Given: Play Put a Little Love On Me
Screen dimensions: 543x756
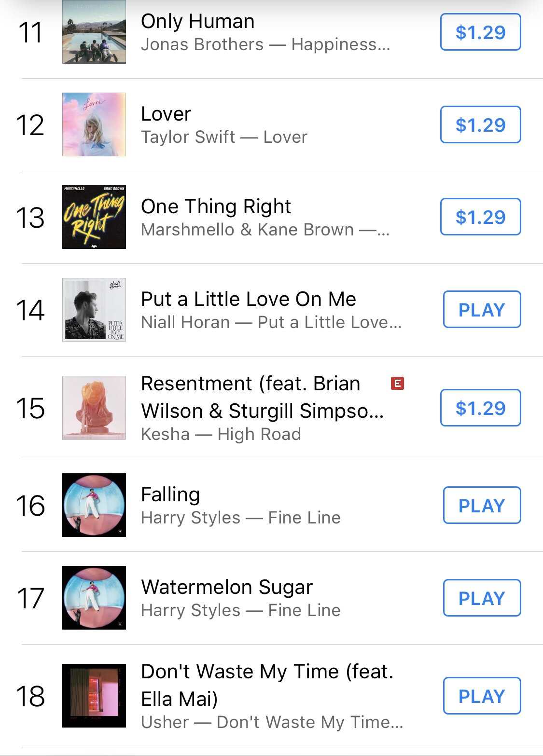Looking at the screenshot, I should tap(482, 310).
